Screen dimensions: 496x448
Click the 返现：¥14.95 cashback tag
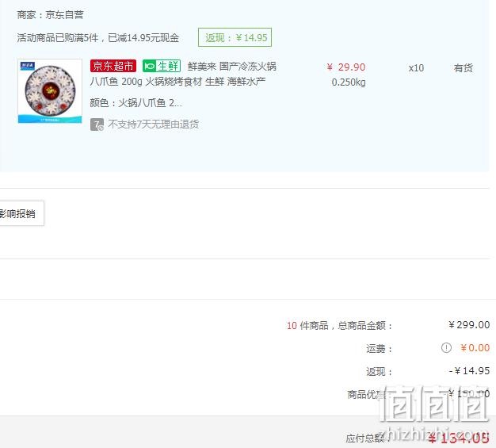235,37
